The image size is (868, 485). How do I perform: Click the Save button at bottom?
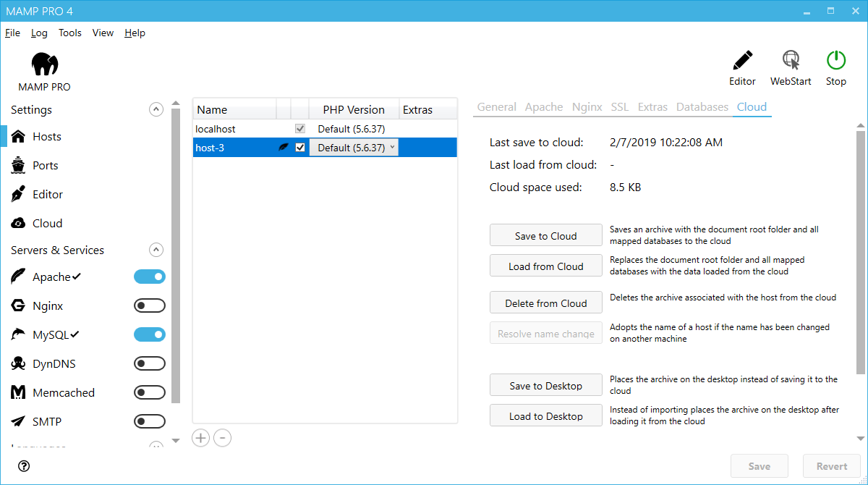pos(759,466)
